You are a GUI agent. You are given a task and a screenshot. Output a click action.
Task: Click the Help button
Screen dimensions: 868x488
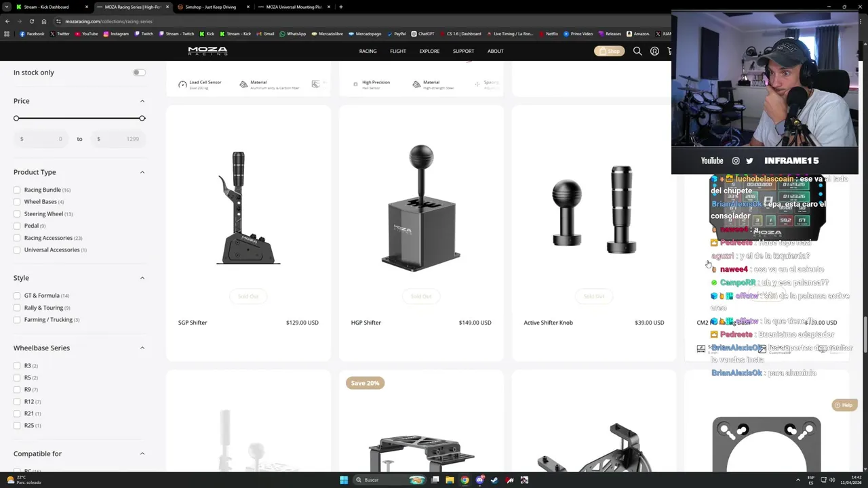coord(844,405)
